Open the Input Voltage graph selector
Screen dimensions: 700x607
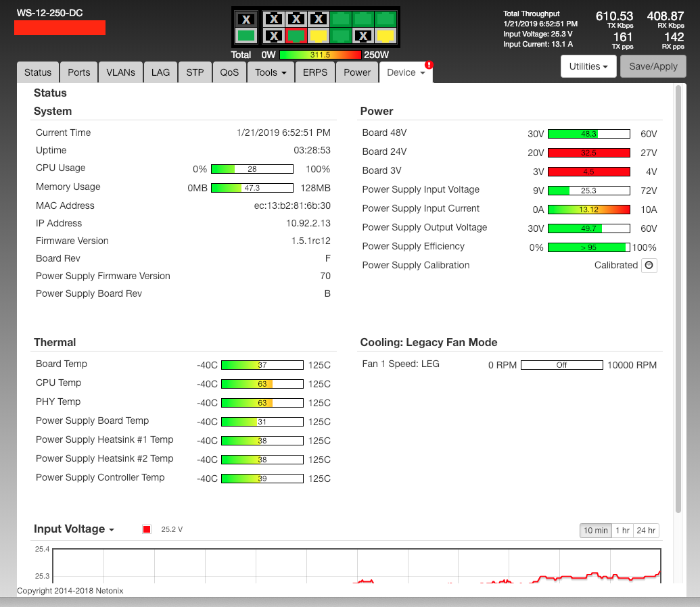[x=74, y=529]
